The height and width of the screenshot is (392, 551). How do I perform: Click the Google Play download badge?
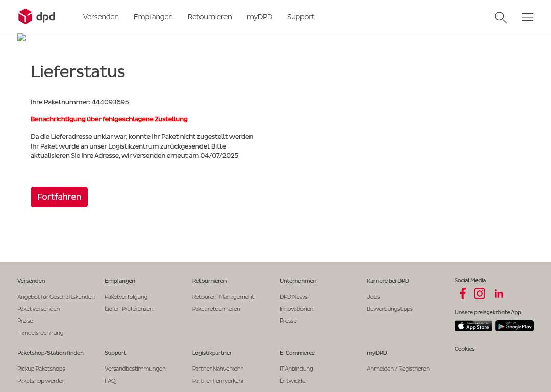514,326
